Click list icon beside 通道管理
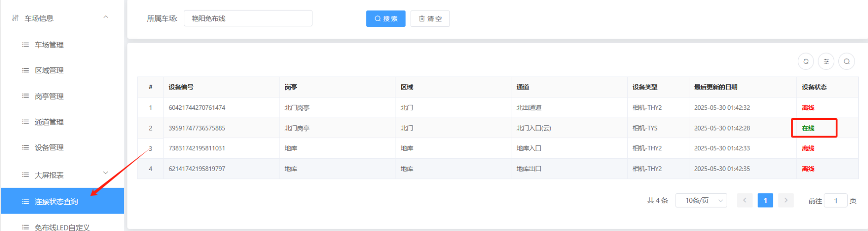Viewport: 868px width, 231px height. (x=25, y=122)
